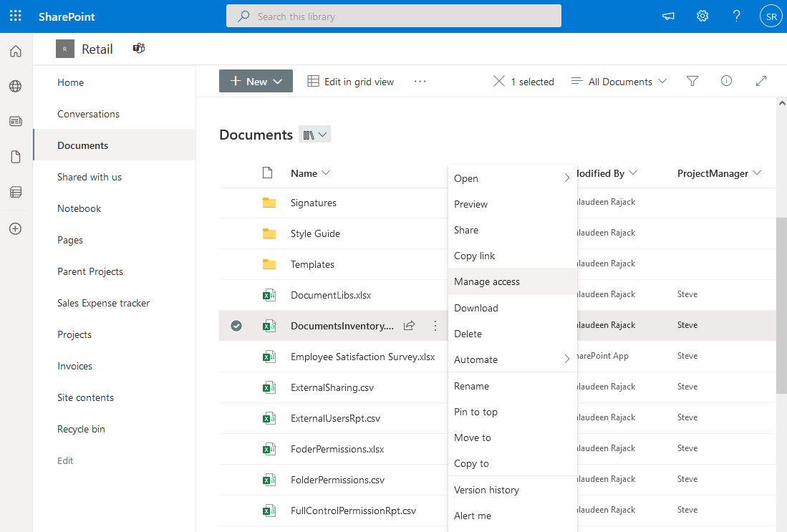Image resolution: width=787 pixels, height=532 pixels.
Task: Open the Microsoft 365 app launcher waffle icon
Action: 15,16
